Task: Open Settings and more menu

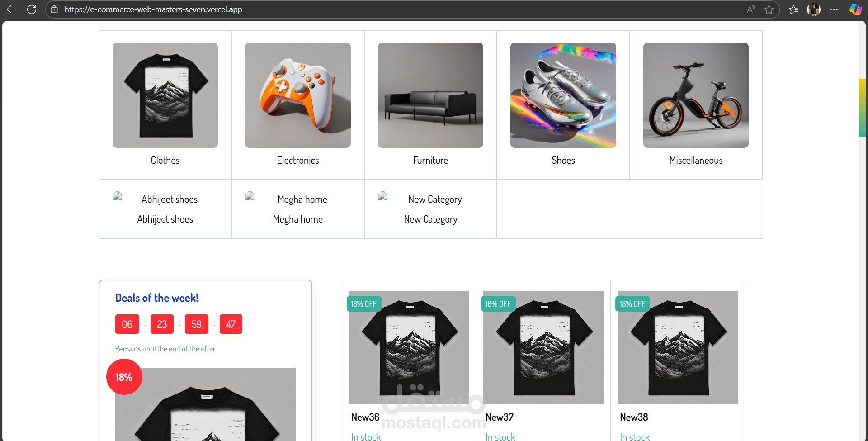Action: click(834, 9)
